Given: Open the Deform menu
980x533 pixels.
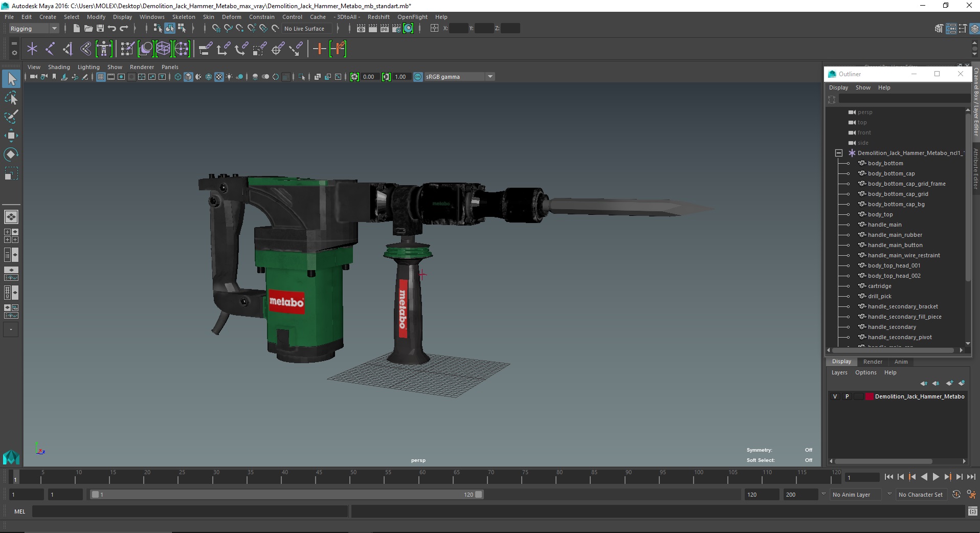Looking at the screenshot, I should (231, 17).
